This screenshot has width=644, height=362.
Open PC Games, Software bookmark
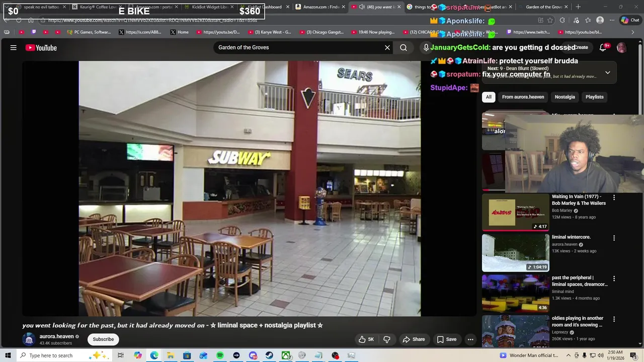89,32
